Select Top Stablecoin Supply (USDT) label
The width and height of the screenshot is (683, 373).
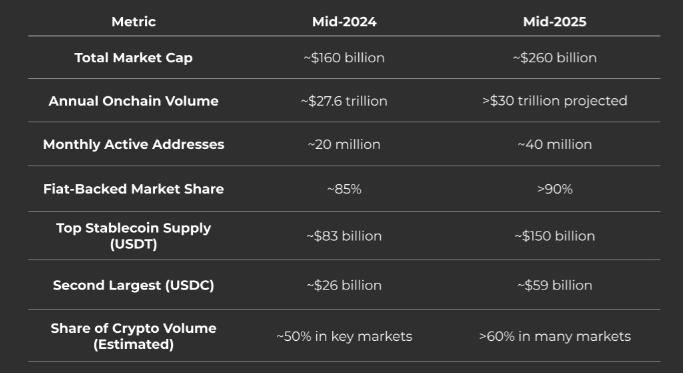(133, 236)
